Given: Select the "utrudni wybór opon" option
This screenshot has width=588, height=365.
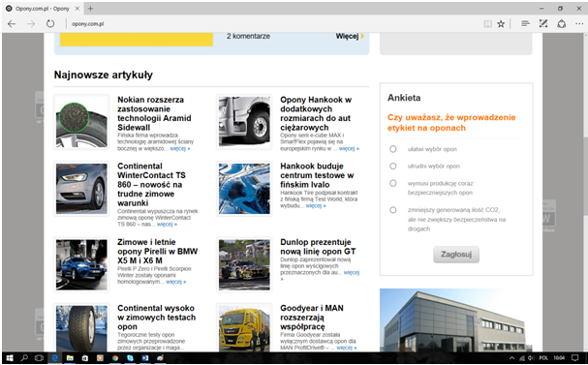Looking at the screenshot, I should [x=393, y=166].
